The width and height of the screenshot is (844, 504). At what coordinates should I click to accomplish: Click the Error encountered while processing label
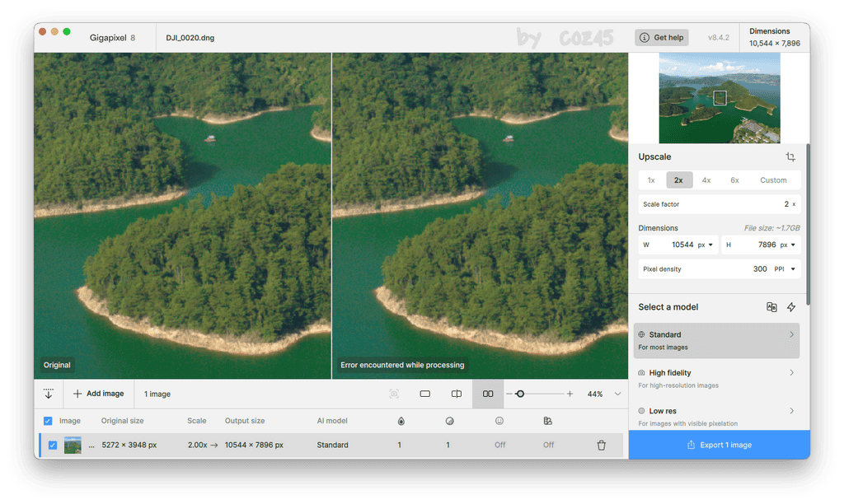(402, 365)
